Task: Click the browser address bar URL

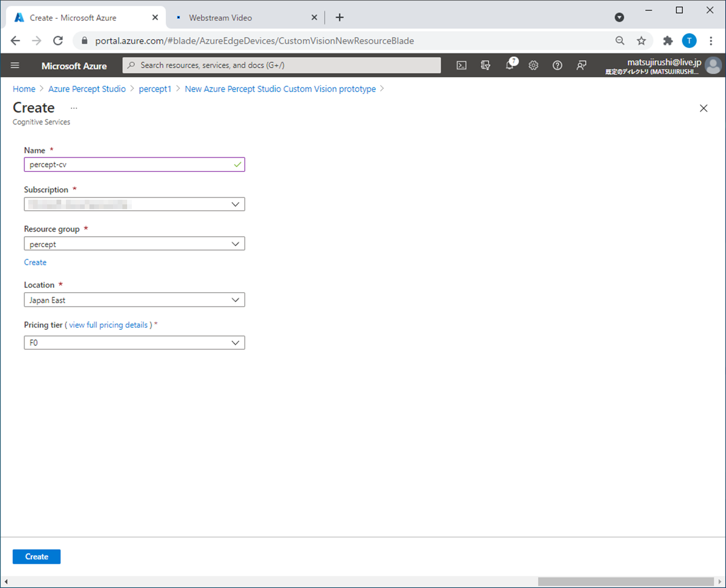Action: pos(254,41)
